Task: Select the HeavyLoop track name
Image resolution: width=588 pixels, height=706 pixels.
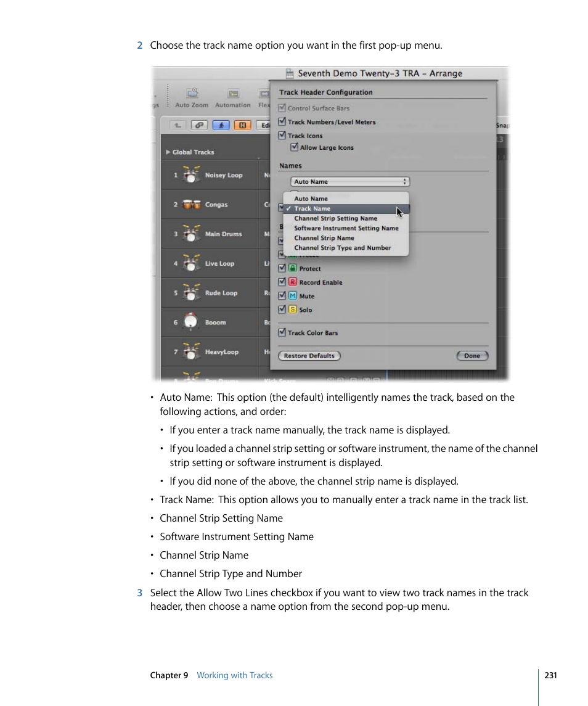Action: click(222, 352)
